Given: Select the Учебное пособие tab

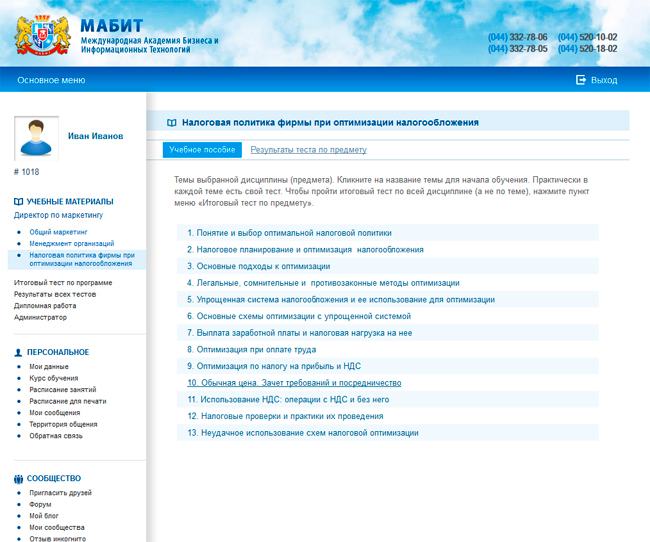Looking at the screenshot, I should click(x=202, y=149).
